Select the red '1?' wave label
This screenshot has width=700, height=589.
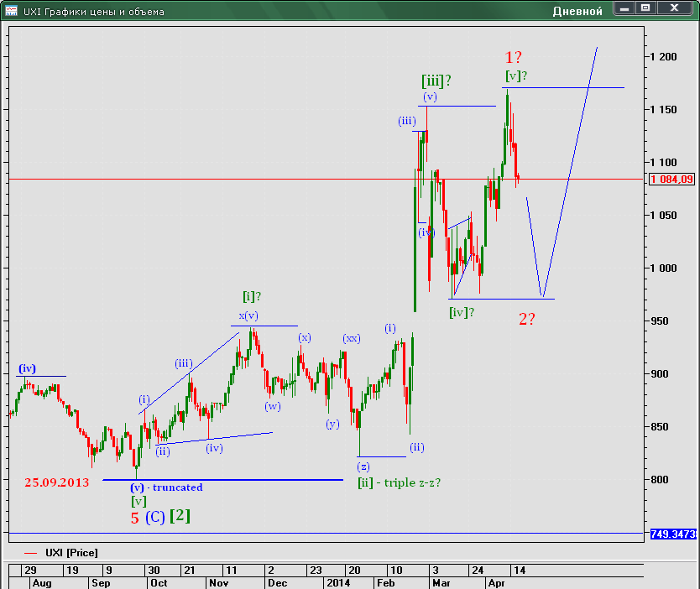[x=514, y=58]
